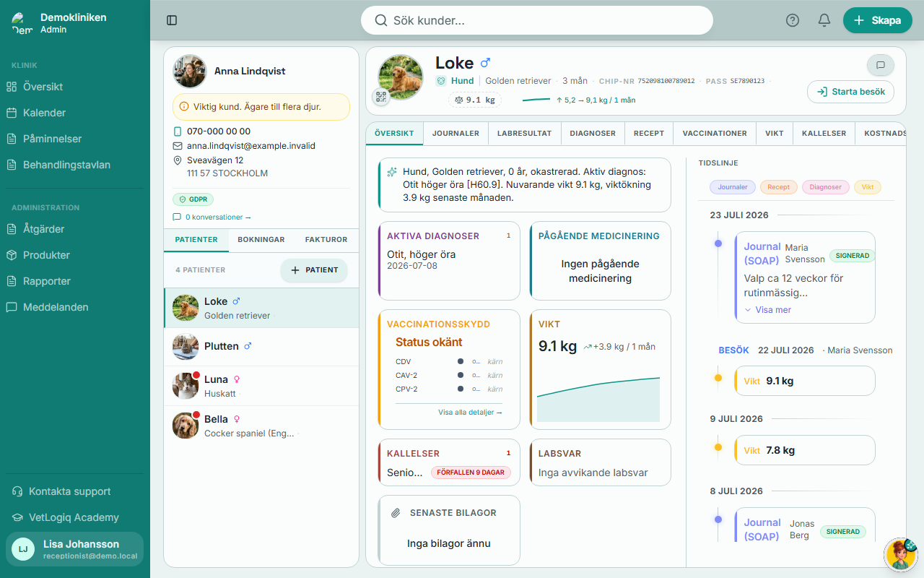Click the Meddelanden chat icon

pyautogui.click(x=12, y=307)
